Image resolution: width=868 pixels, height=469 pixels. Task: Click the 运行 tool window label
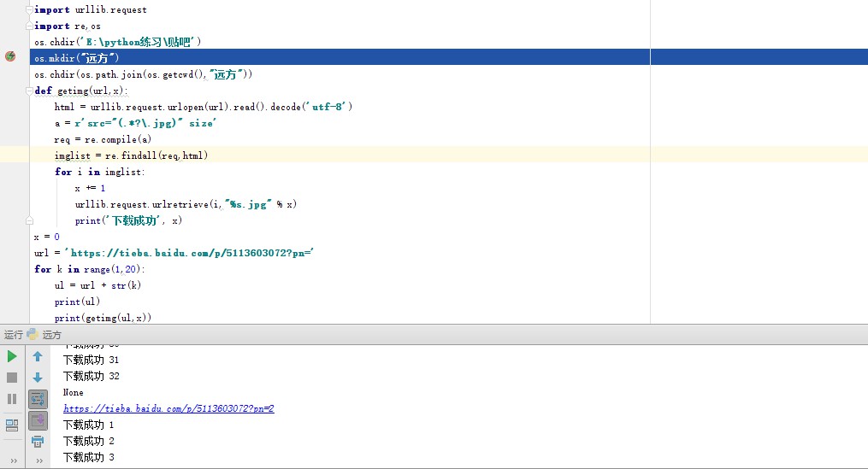[13, 335]
